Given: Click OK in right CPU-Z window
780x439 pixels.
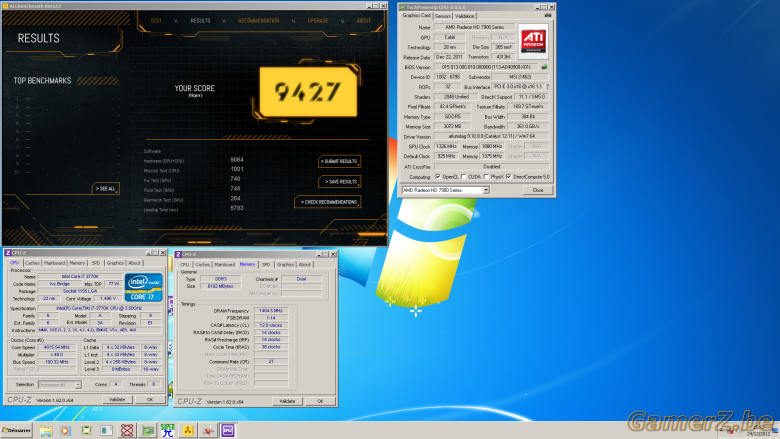Looking at the screenshot, I should [320, 401].
